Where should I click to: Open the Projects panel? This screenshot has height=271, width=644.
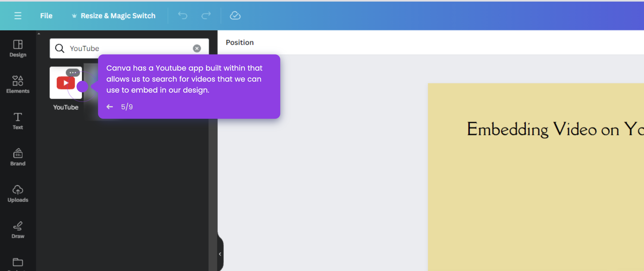[x=18, y=263]
